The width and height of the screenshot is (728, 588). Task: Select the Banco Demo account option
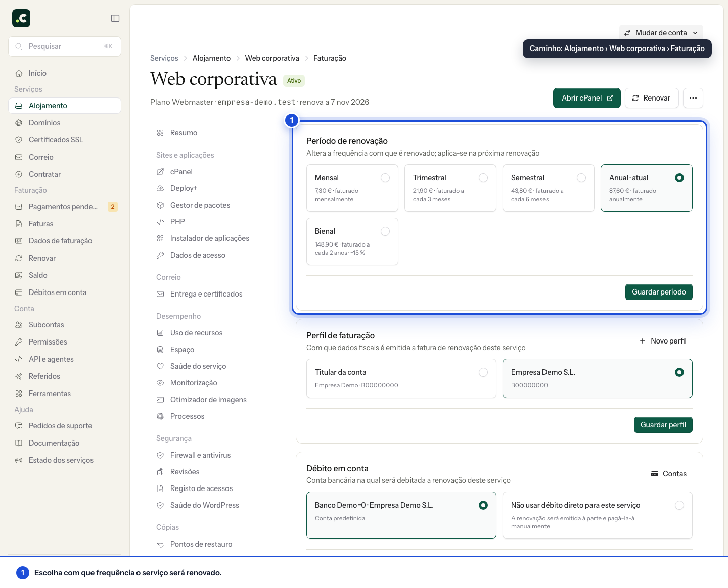(x=401, y=515)
